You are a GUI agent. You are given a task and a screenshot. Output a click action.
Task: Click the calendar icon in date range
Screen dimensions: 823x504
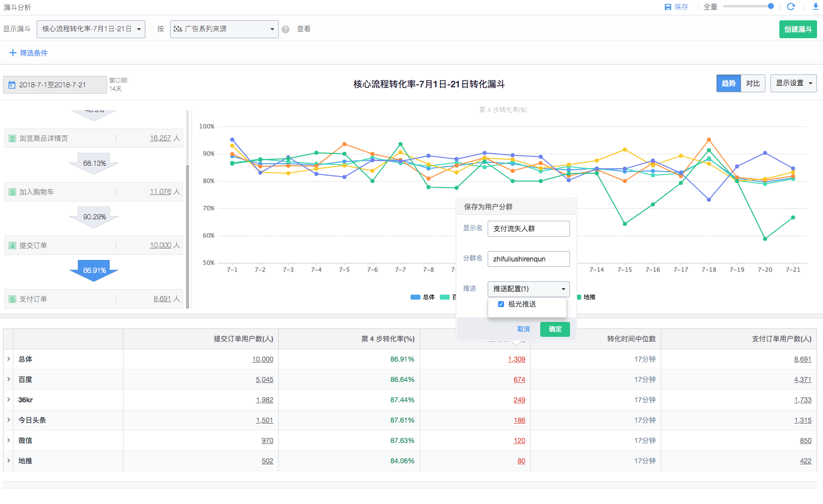tap(12, 85)
